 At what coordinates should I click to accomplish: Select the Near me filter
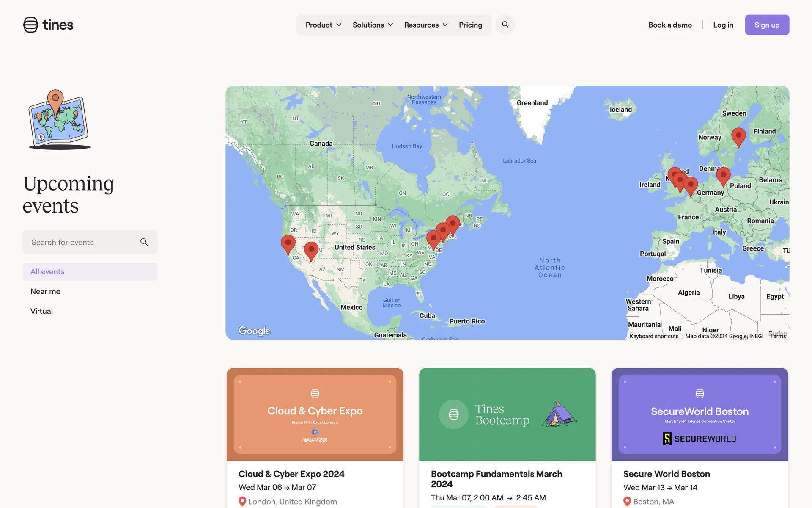click(x=45, y=291)
